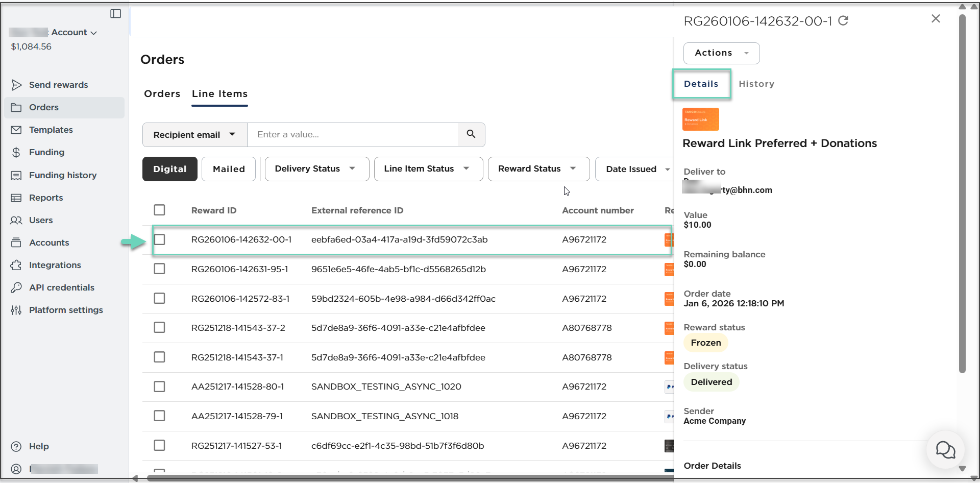The width and height of the screenshot is (980, 483).
Task: Go to Funding history page
Action: [62, 175]
